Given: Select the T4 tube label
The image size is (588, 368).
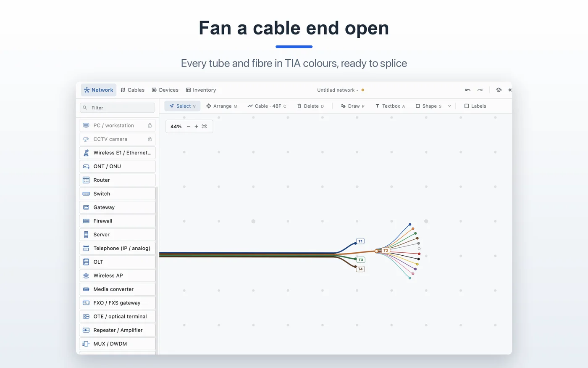Looking at the screenshot, I should 360,269.
